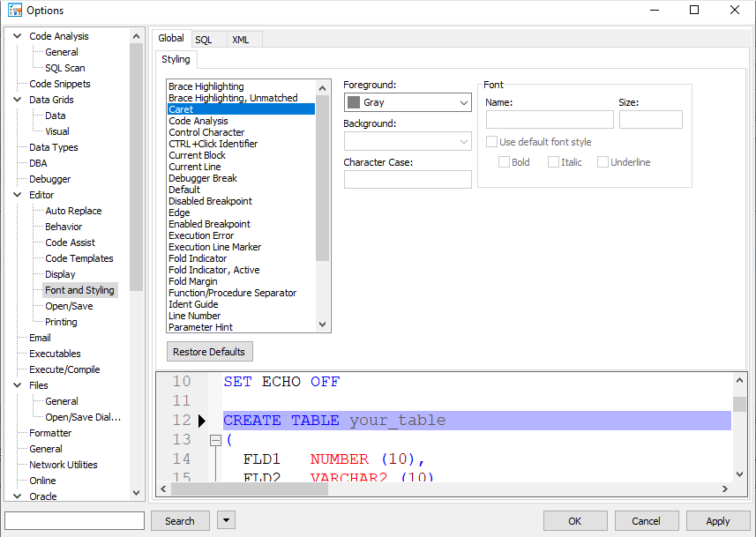Collapse the Files tree node
Screen dimensions: 756x537
[x=18, y=385]
